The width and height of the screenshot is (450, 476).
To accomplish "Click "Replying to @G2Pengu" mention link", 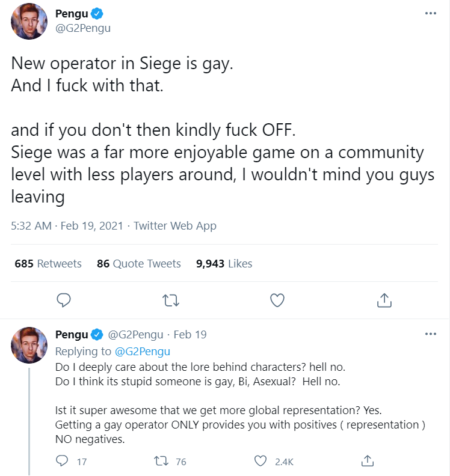I will pos(143,351).
